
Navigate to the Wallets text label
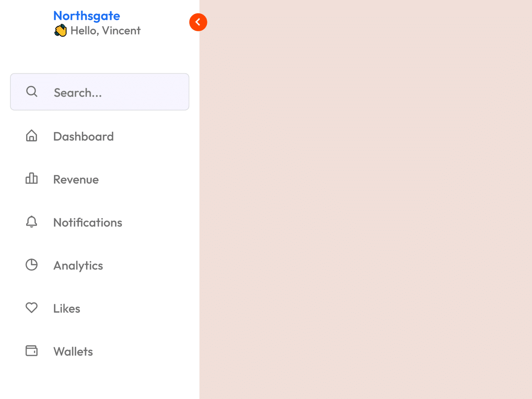[x=73, y=352]
